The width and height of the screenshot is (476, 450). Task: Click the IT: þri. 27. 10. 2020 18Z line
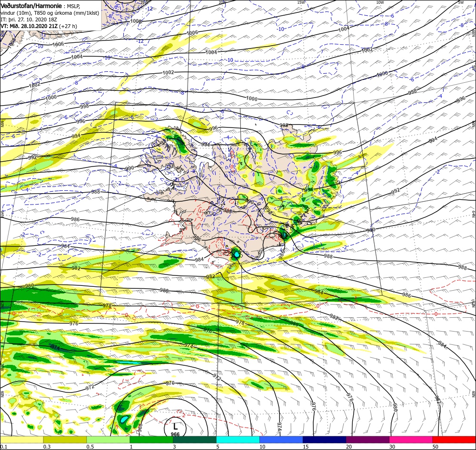tap(30, 20)
